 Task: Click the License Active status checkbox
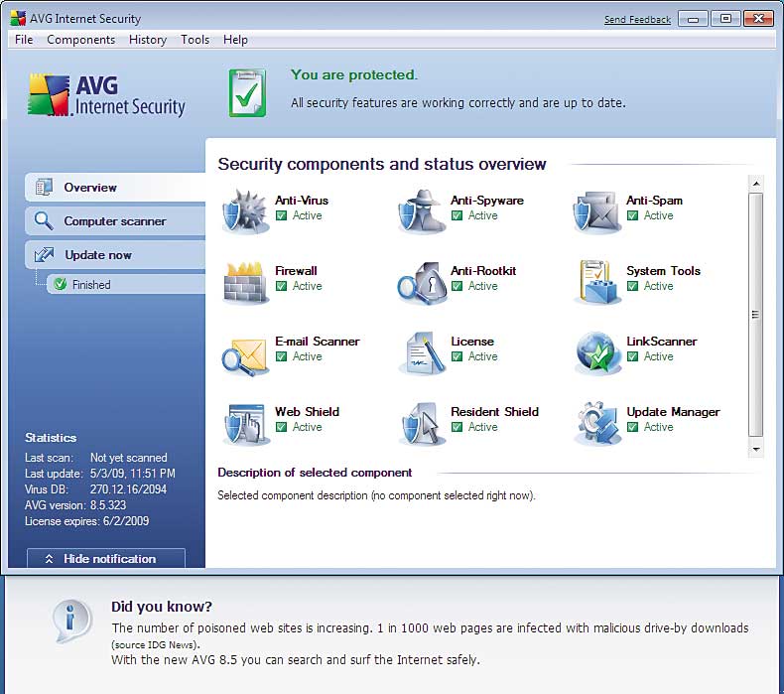point(457,356)
